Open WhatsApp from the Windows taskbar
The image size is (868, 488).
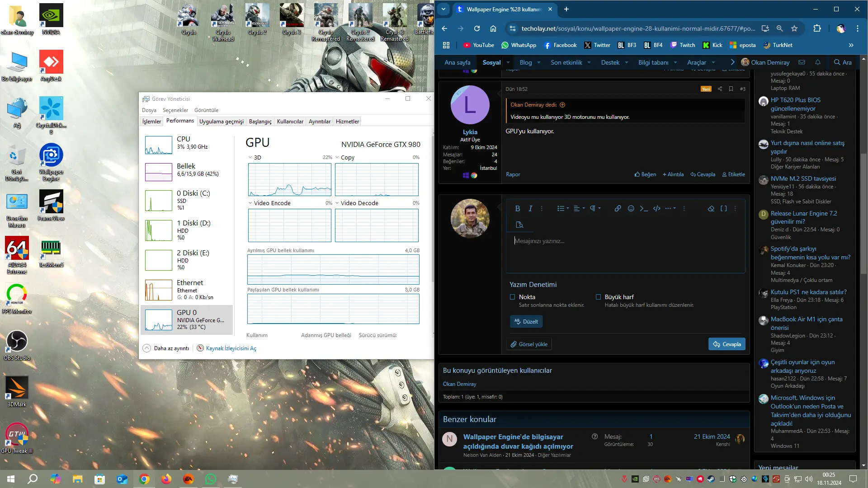[x=211, y=479]
